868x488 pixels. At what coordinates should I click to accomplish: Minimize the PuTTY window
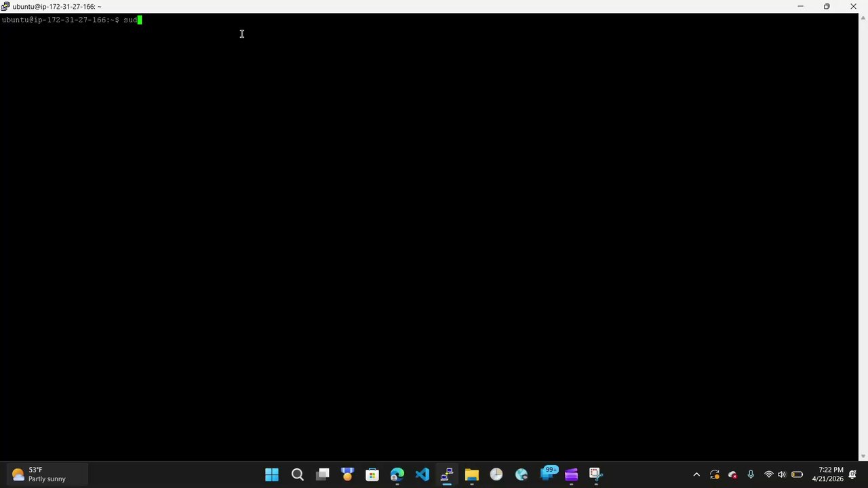(800, 6)
